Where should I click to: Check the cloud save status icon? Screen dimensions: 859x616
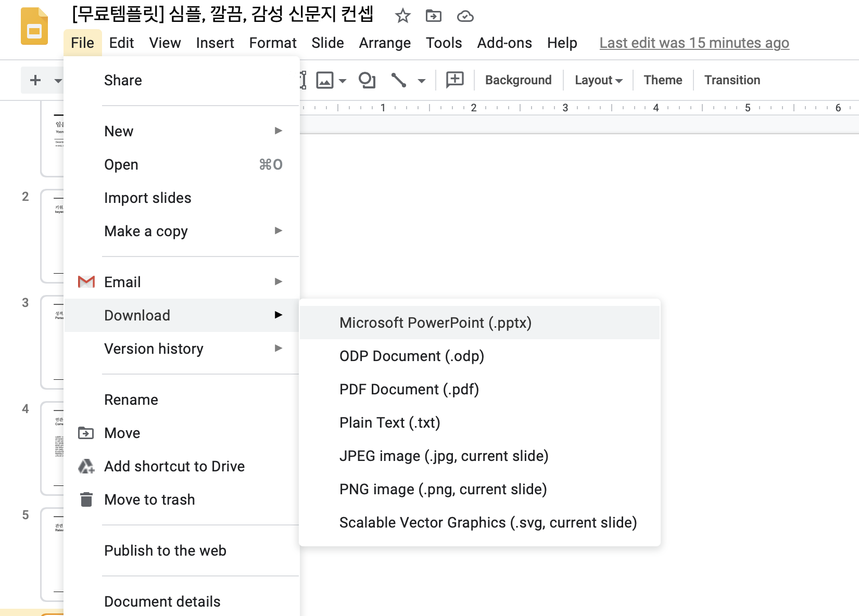click(x=465, y=16)
